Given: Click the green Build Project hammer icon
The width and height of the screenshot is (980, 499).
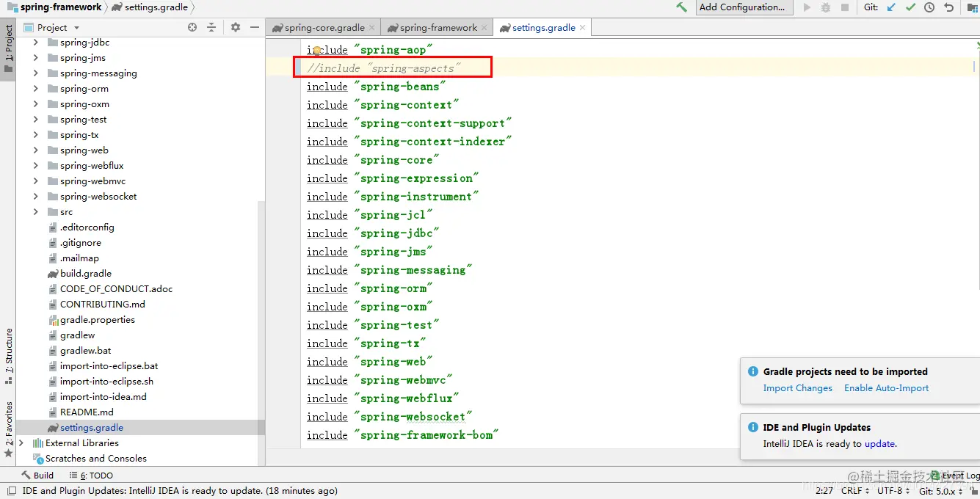Looking at the screenshot, I should point(682,7).
